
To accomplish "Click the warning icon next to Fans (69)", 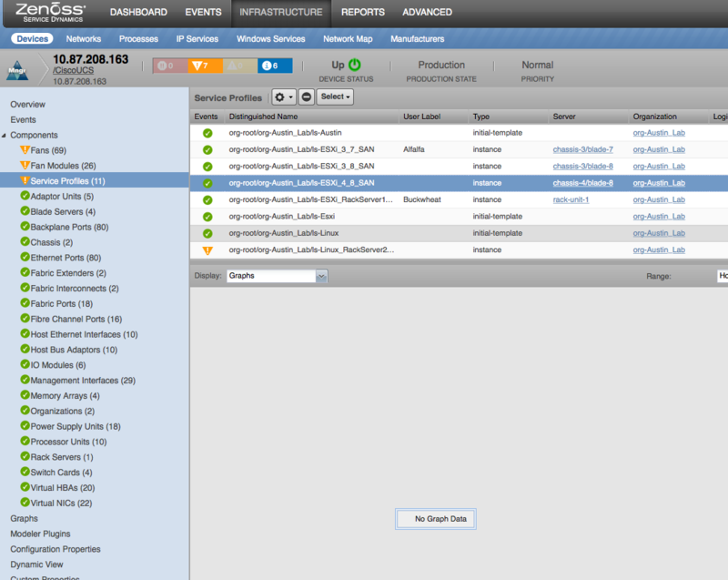I will click(25, 150).
